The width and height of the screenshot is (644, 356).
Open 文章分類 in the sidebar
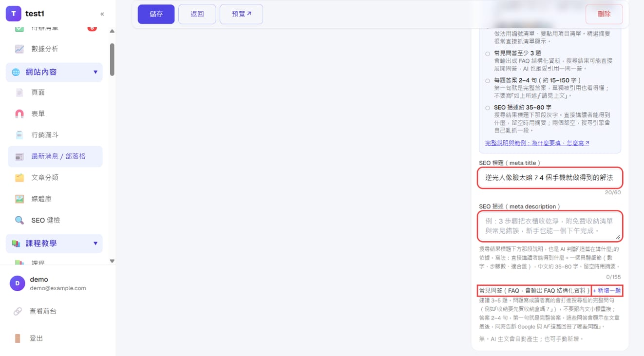coord(55,178)
